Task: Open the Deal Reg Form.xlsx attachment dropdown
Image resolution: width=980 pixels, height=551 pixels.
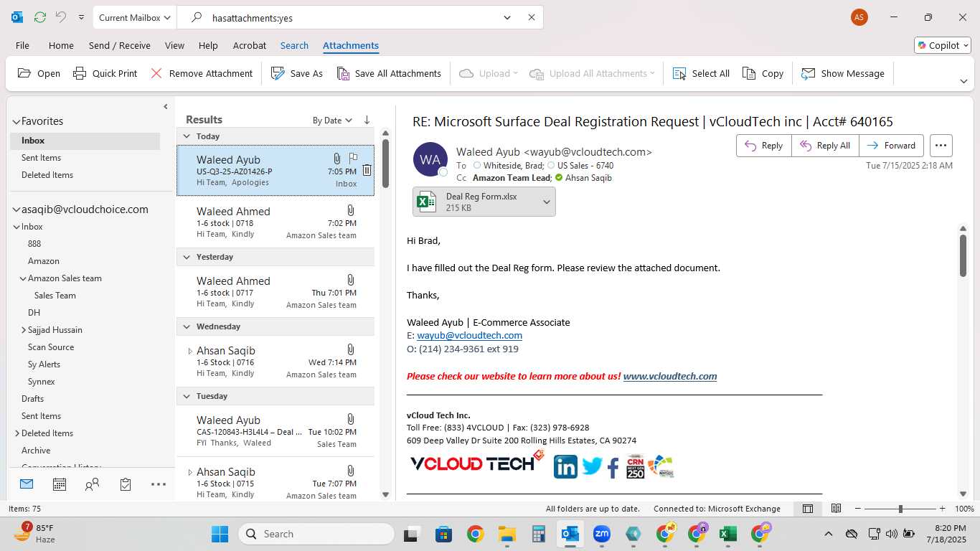Action: (547, 202)
